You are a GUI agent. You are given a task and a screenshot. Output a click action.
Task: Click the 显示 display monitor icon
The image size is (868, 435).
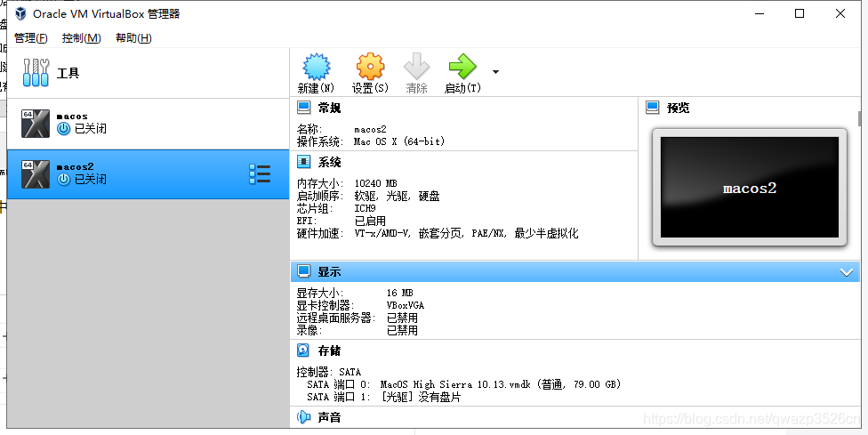coord(304,271)
